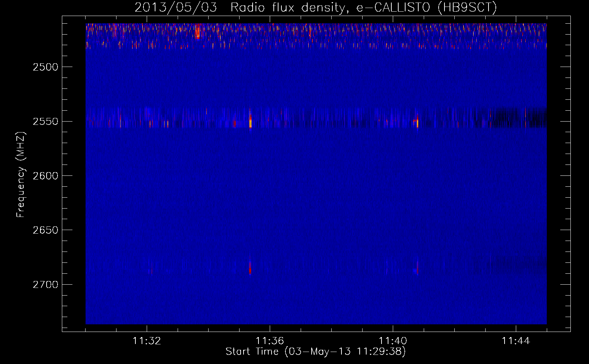Select the 2650 frequency tick label
Viewport: 589px width, 364px height.
45,230
